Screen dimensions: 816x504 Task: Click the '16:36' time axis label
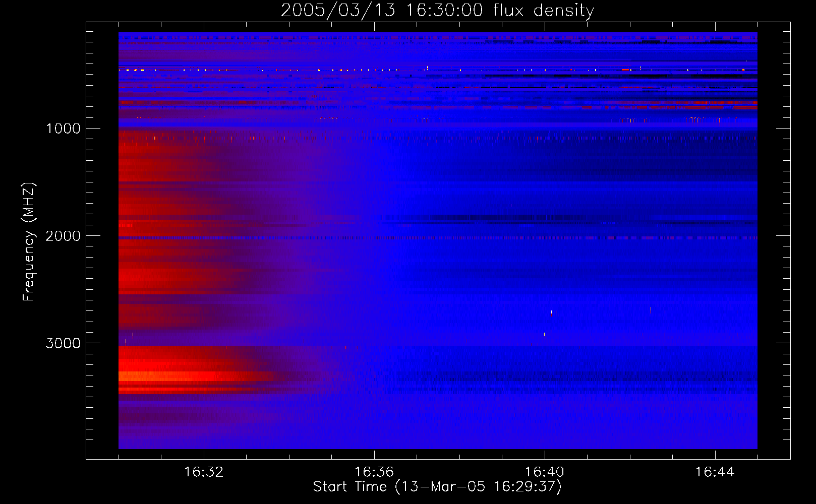click(x=374, y=472)
